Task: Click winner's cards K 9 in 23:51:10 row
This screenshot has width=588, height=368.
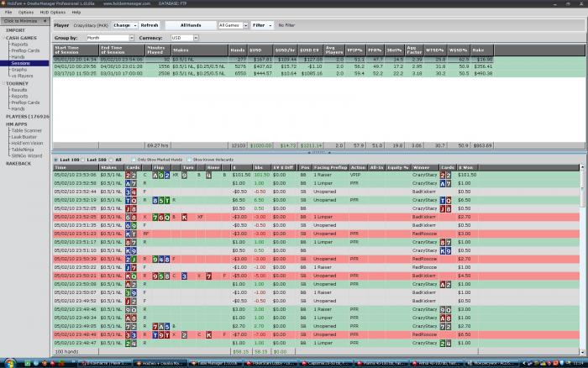Action: pos(445,250)
